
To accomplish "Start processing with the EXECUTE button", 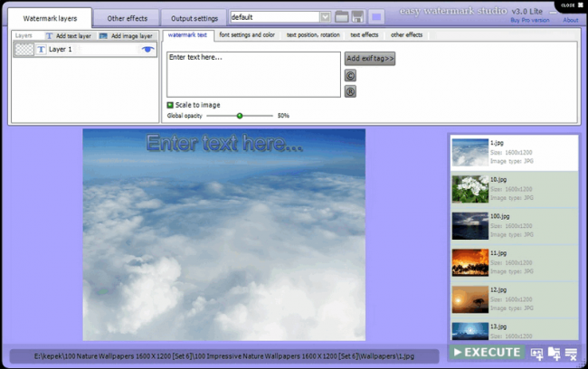I will pyautogui.click(x=487, y=353).
